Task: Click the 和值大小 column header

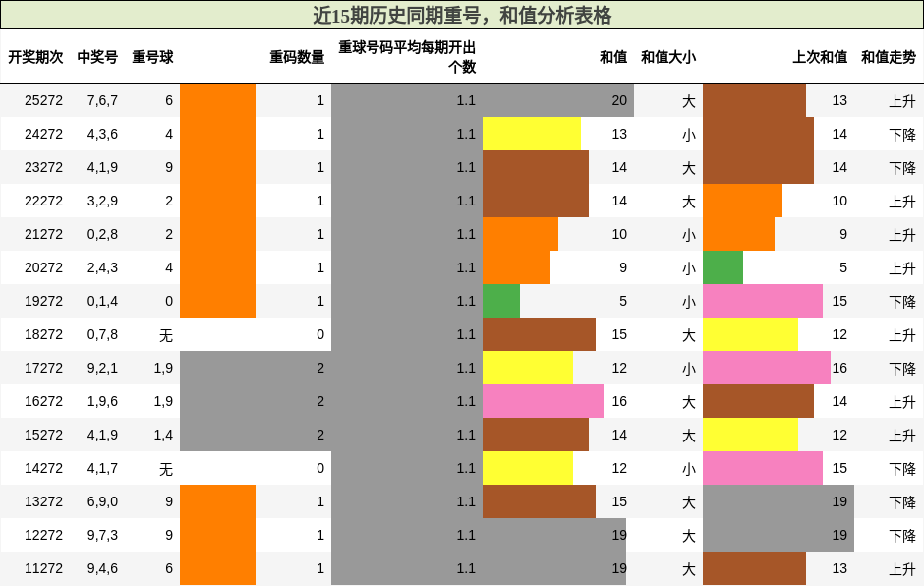Action: (x=668, y=57)
